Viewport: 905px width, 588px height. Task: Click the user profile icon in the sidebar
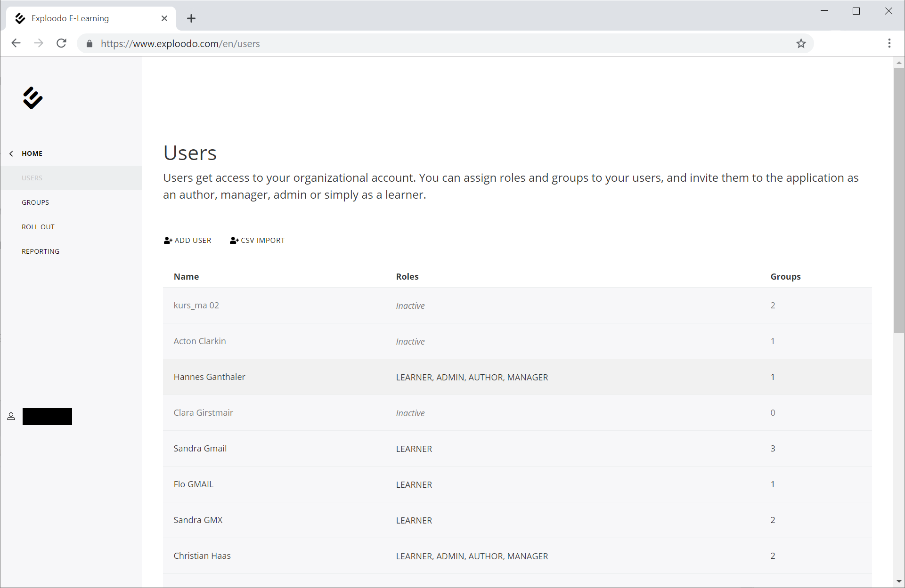coord(11,417)
